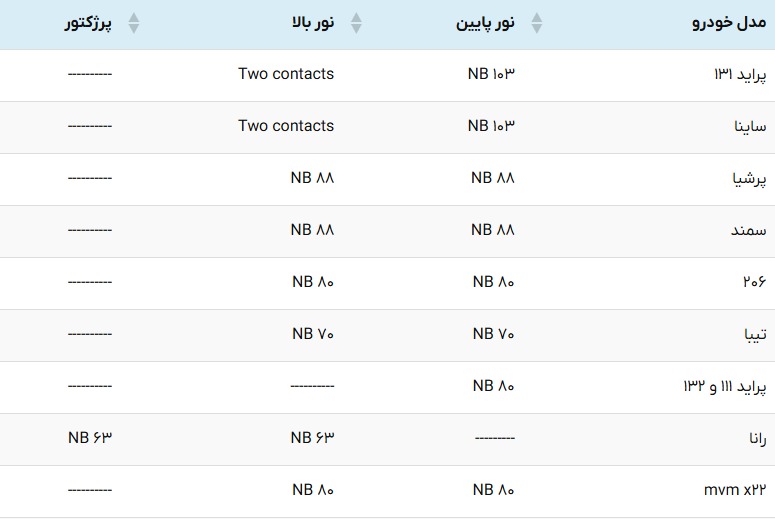
Task: Click Two contacts in ساینا row
Action: pyautogui.click(x=286, y=126)
